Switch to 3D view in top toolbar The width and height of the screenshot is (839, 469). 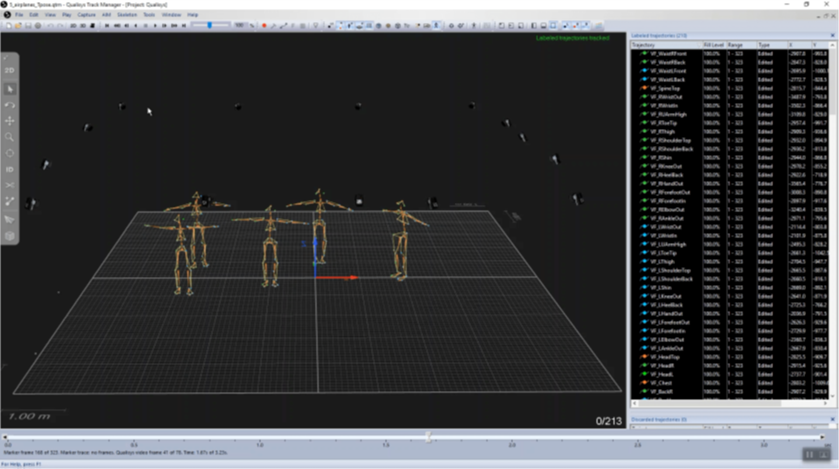pyautogui.click(x=83, y=26)
